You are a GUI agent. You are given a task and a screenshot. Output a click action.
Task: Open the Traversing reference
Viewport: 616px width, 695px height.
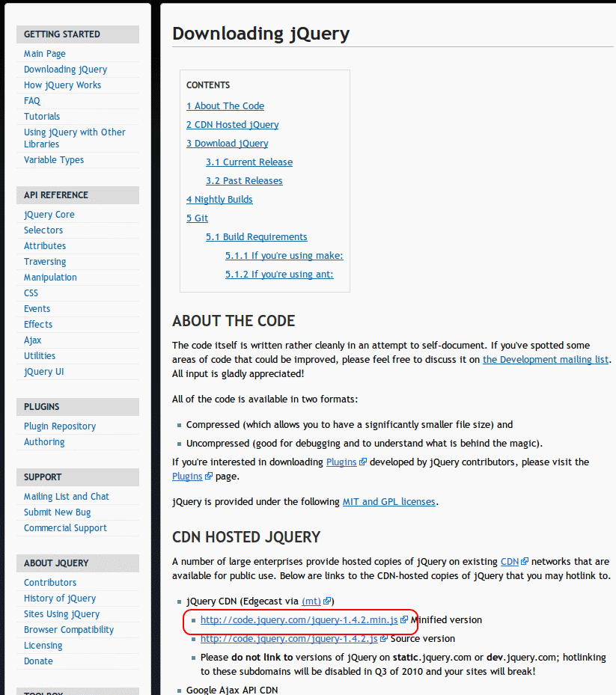(45, 262)
